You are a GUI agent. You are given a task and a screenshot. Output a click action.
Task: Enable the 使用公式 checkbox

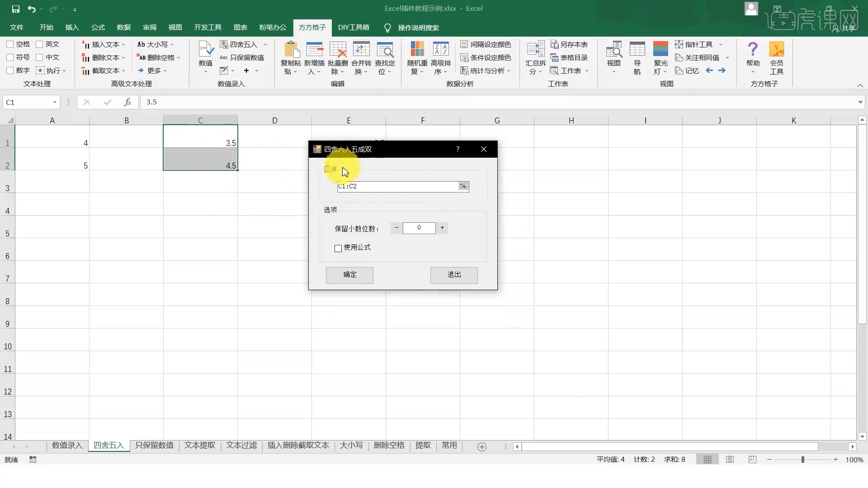(x=338, y=248)
